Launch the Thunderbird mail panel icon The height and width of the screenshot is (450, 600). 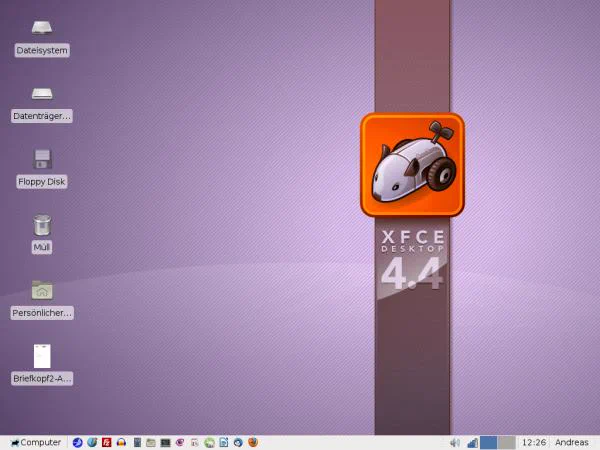coord(238,442)
